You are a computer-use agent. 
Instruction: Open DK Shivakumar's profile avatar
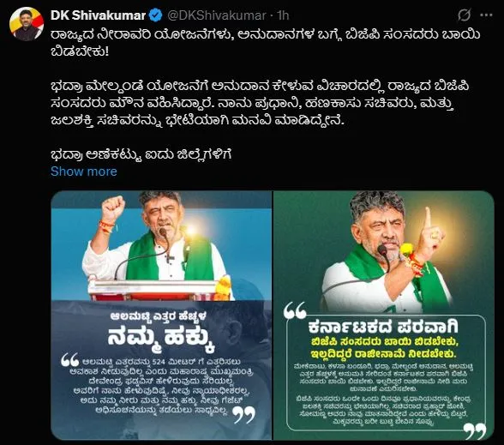27,24
